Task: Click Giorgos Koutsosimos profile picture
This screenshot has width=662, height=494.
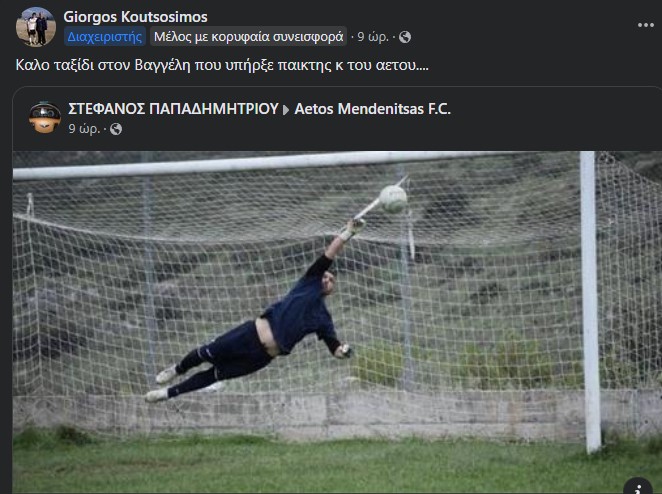Action: 35,27
